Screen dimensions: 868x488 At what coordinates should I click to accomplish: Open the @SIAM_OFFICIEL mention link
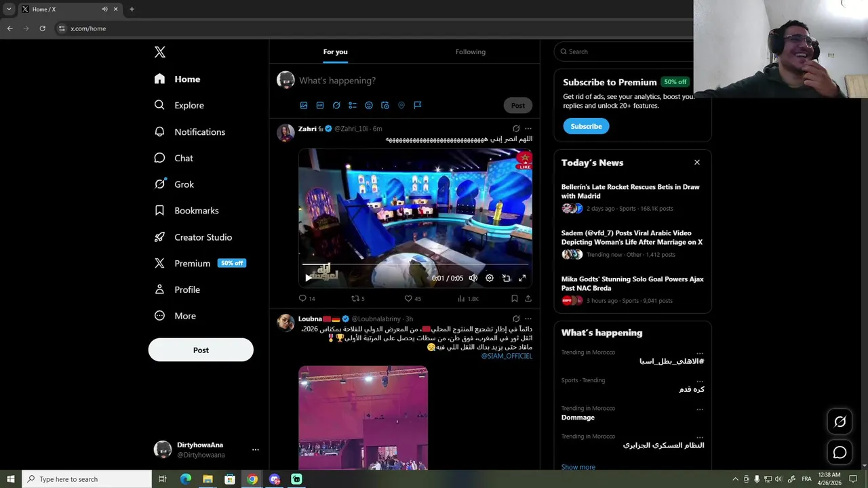point(507,356)
